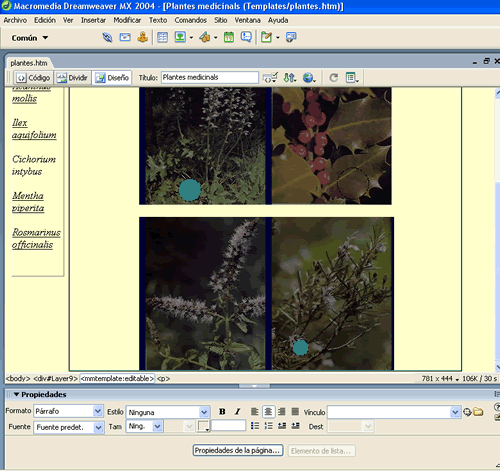
Task: Switch to Código view
Action: pyautogui.click(x=34, y=78)
